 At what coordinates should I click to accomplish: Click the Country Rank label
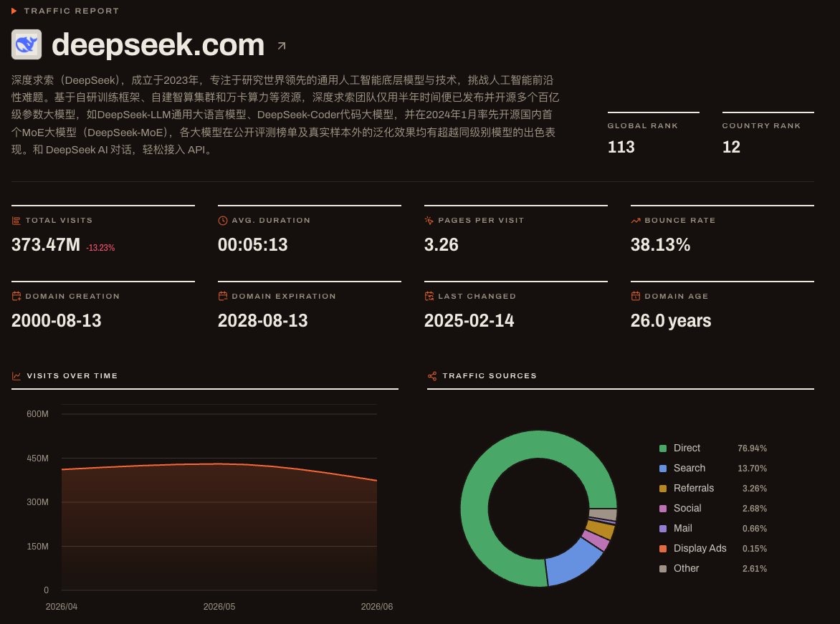(761, 126)
